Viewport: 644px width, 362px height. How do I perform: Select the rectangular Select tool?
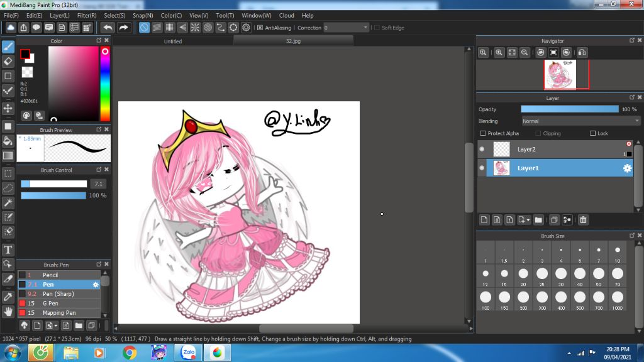(x=8, y=173)
